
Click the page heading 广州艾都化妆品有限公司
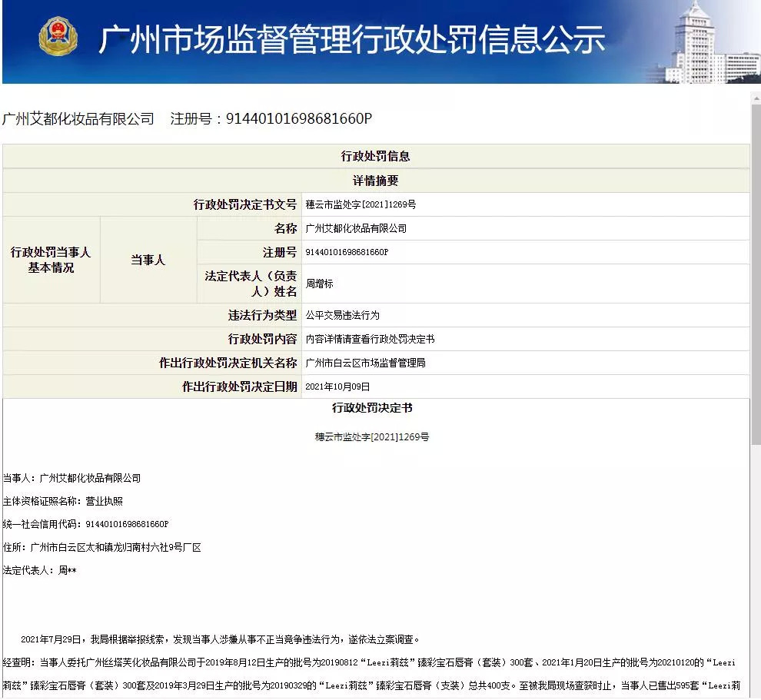tap(78, 118)
